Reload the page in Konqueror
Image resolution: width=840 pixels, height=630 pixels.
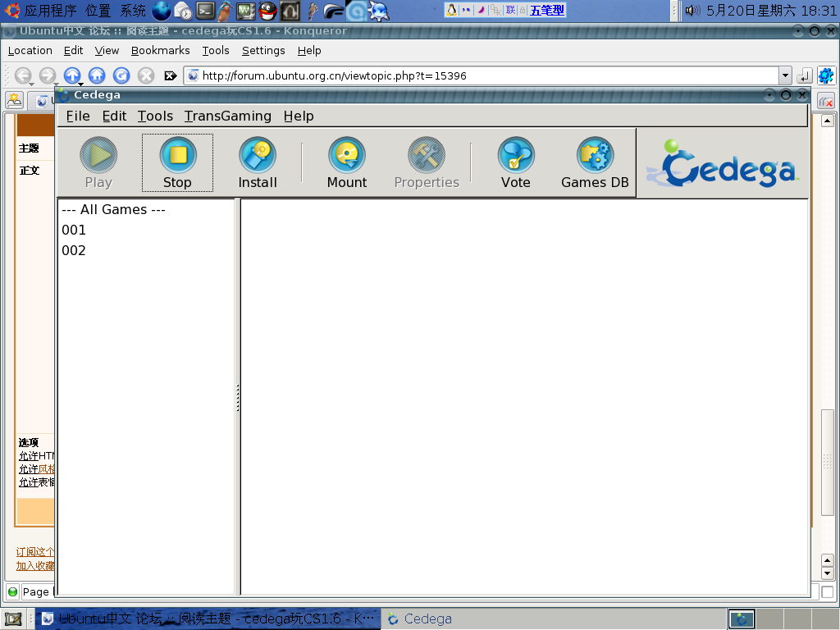tap(121, 75)
